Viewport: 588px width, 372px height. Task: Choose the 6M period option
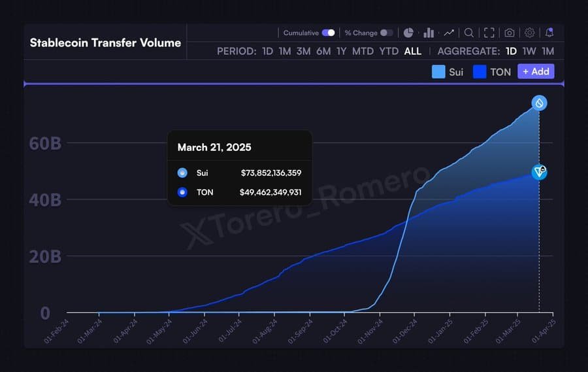tap(323, 51)
